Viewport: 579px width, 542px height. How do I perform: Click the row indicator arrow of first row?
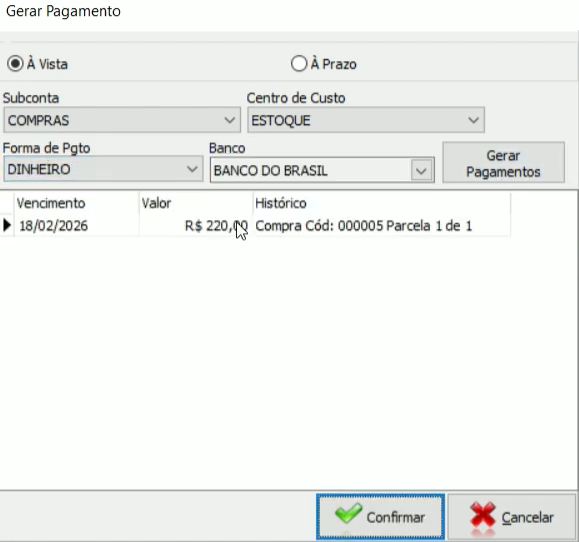click(7, 225)
